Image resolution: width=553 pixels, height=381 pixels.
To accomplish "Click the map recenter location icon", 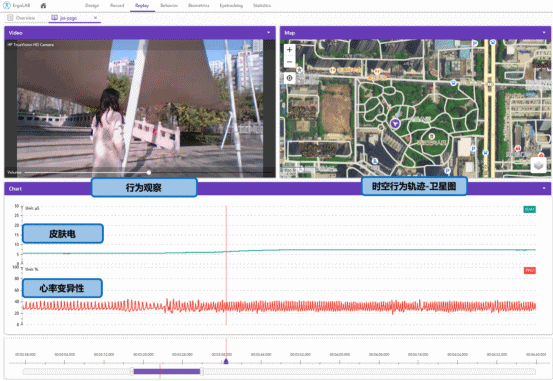I will click(290, 78).
